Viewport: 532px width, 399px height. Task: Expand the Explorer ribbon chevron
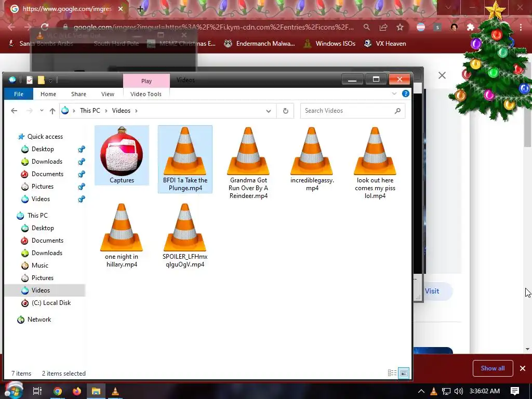[394, 94]
